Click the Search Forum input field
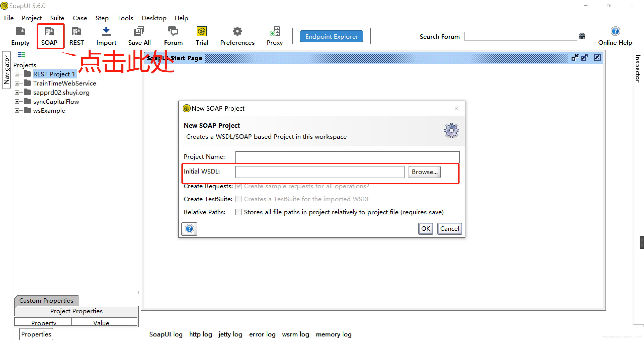 click(x=521, y=37)
